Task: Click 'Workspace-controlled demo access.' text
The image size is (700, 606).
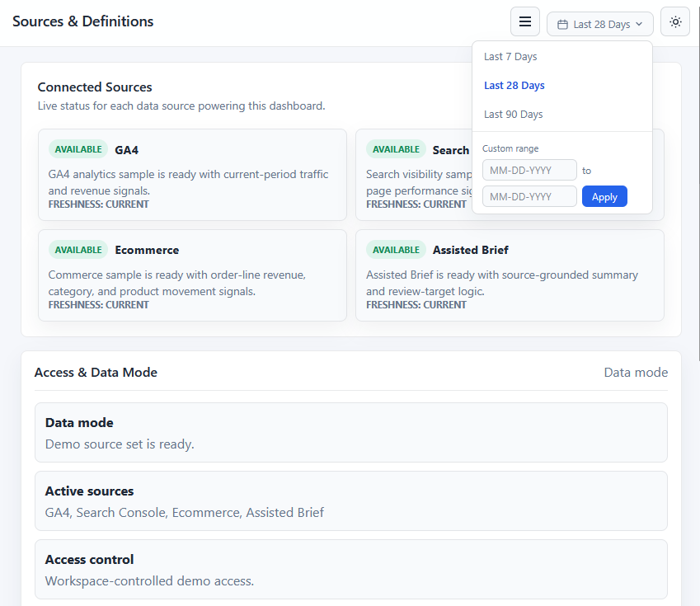Action: pyautogui.click(x=149, y=581)
